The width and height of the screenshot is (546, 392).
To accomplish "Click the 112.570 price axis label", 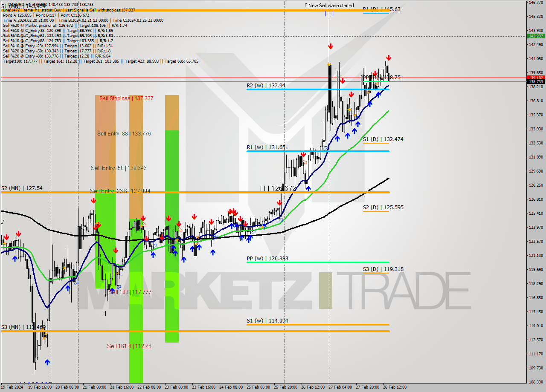I will 536,340.
